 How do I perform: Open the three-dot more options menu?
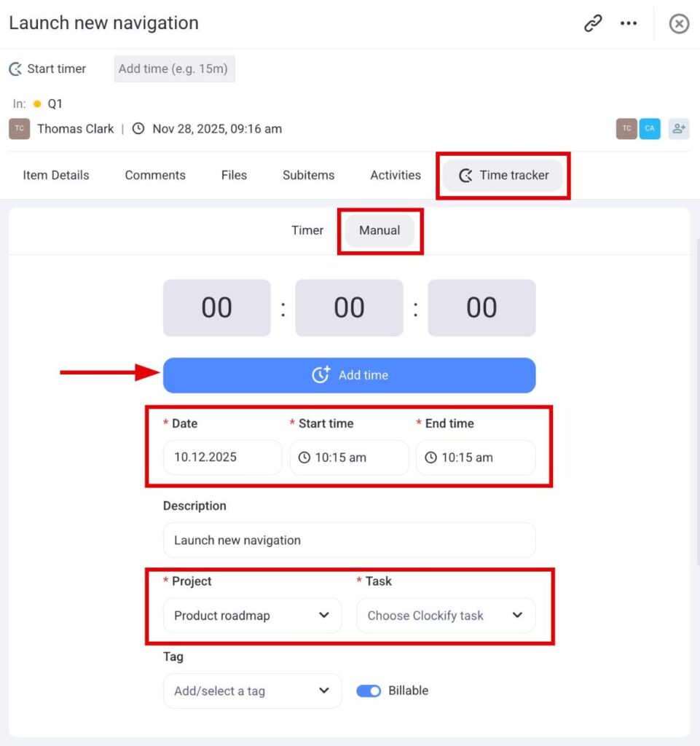point(629,24)
